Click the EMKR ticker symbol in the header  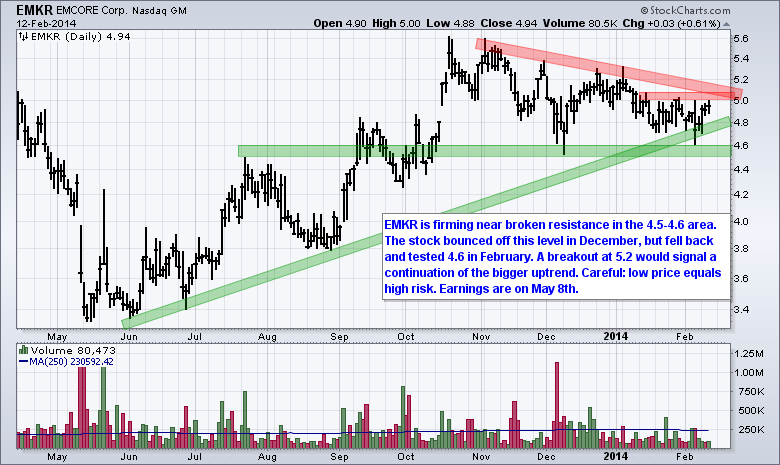point(34,10)
